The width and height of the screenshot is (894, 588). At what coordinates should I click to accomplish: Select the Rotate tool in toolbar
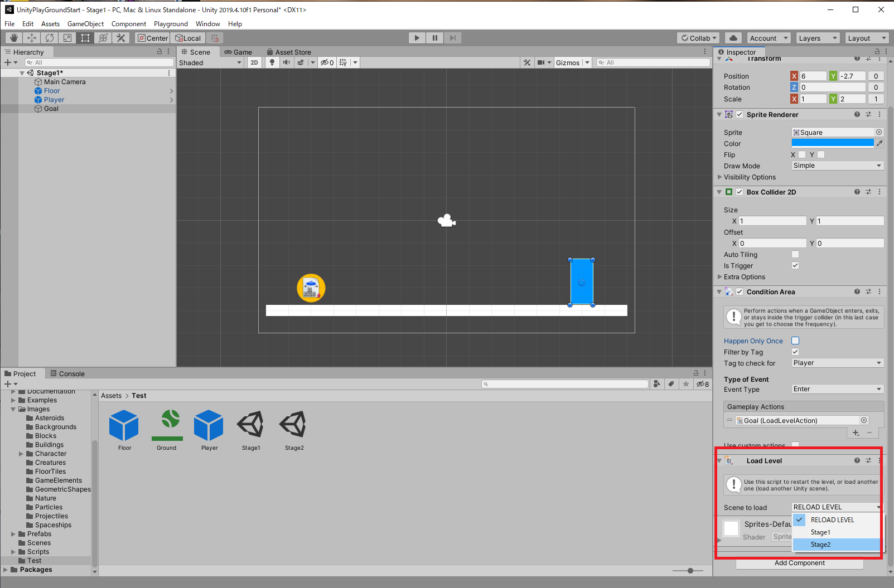click(50, 38)
